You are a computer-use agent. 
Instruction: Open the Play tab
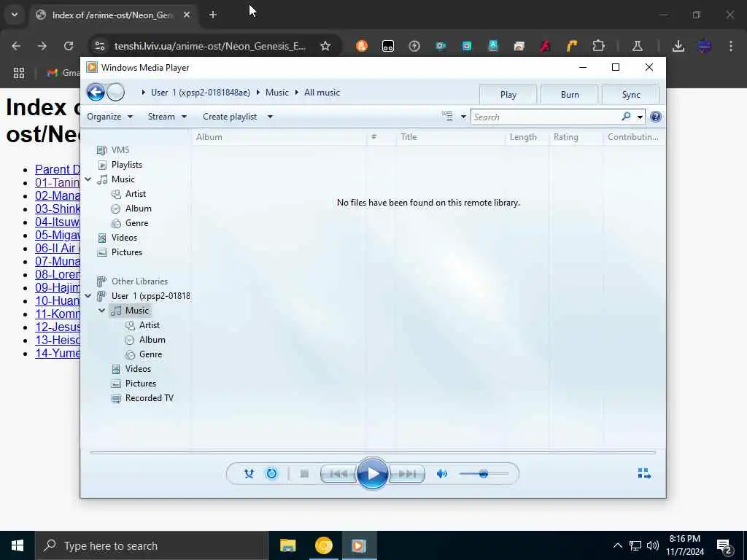pos(508,94)
